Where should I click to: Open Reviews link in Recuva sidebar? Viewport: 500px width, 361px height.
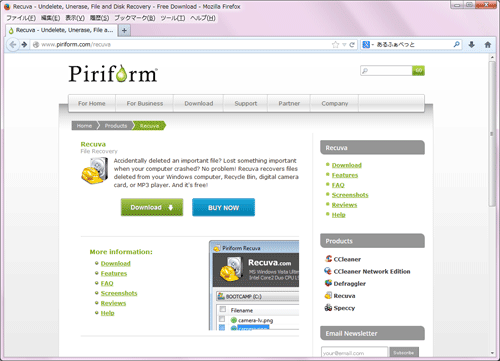344,205
